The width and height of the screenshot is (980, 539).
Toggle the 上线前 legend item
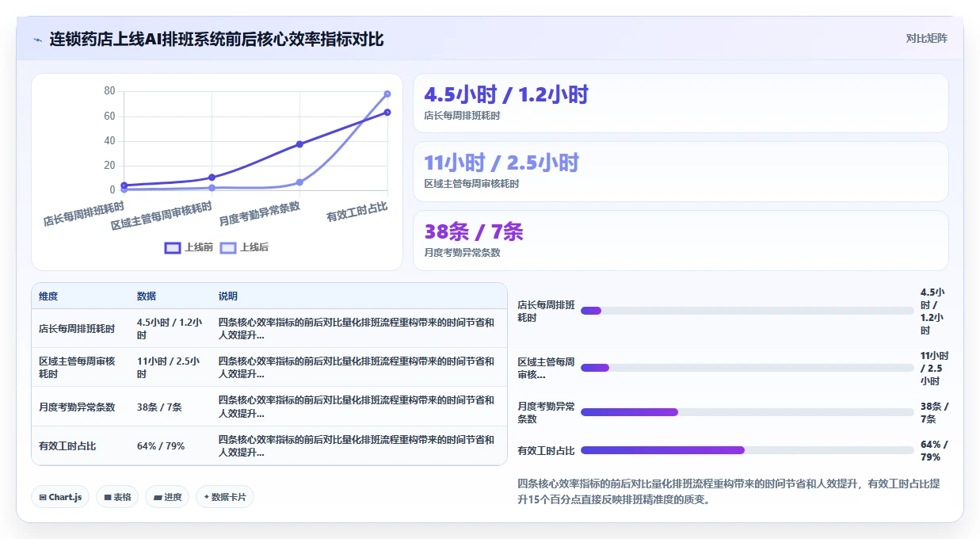click(x=189, y=247)
